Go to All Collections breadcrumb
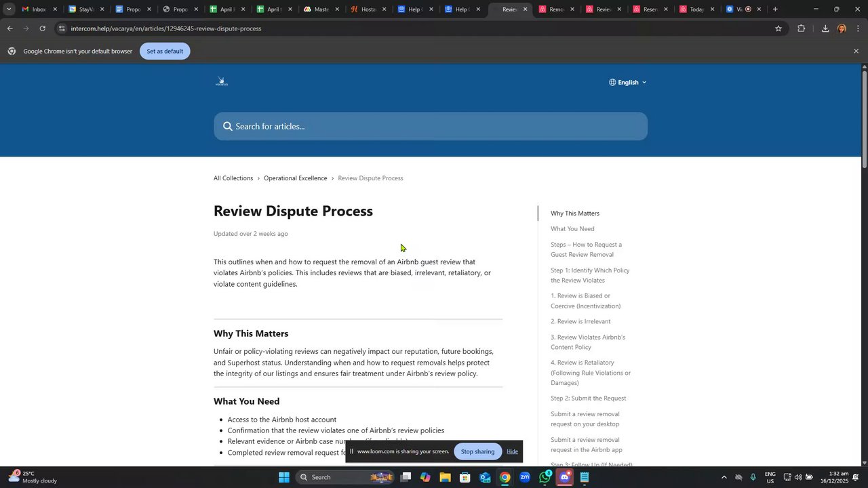Screen dimensions: 868x488 [x=233, y=178]
